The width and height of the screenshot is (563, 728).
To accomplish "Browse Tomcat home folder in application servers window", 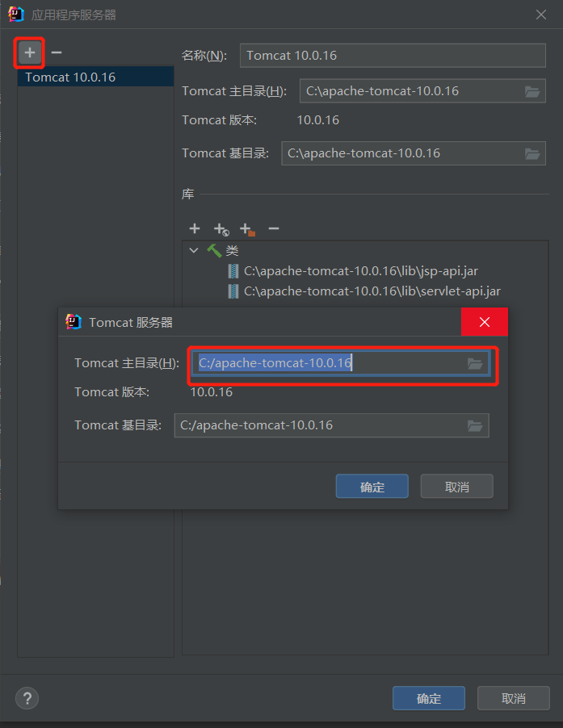I will (532, 91).
